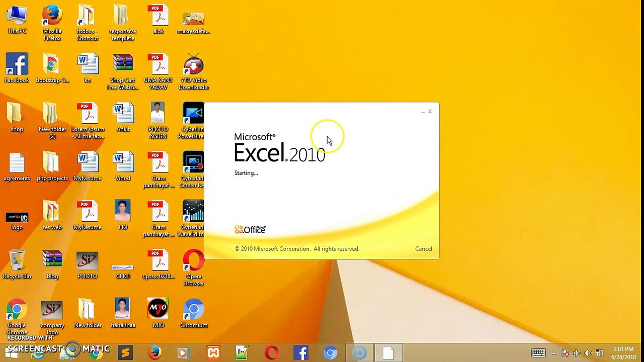Open alok PDF file
Screen dimensions: 644x362
coord(158,20)
